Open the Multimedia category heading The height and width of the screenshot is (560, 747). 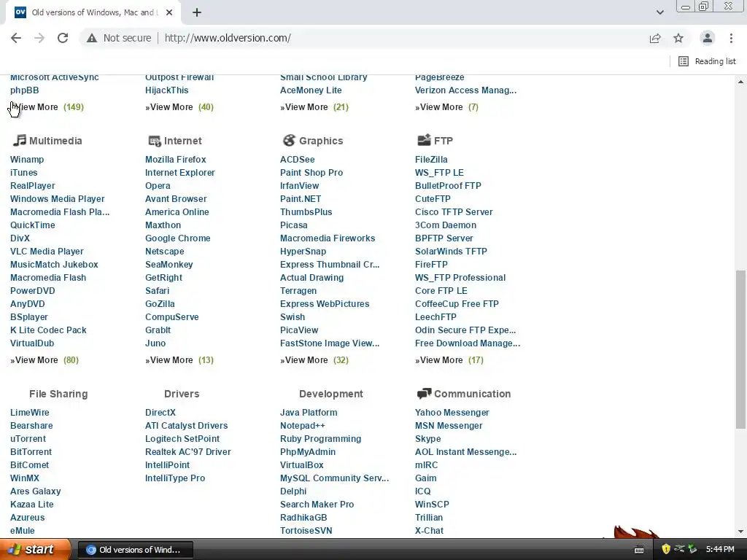tap(55, 141)
